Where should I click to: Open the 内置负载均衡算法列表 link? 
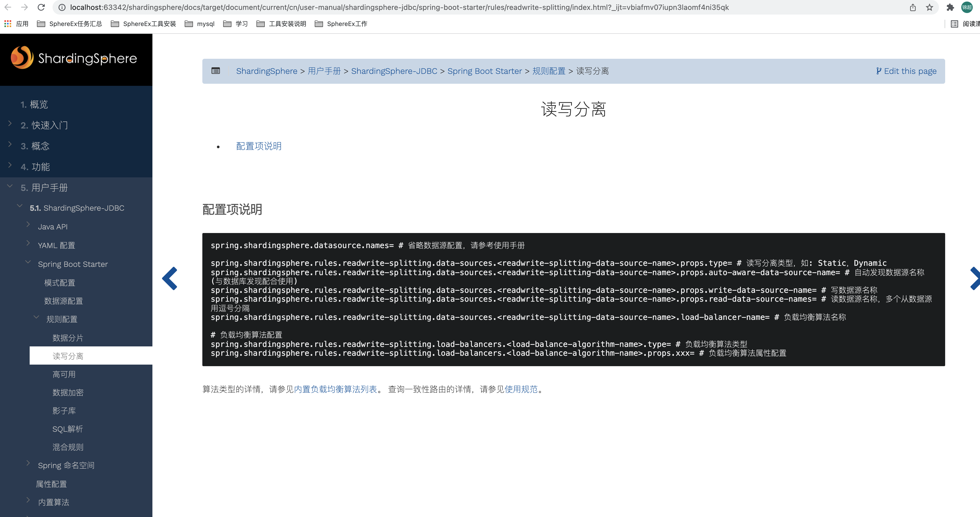335,389
